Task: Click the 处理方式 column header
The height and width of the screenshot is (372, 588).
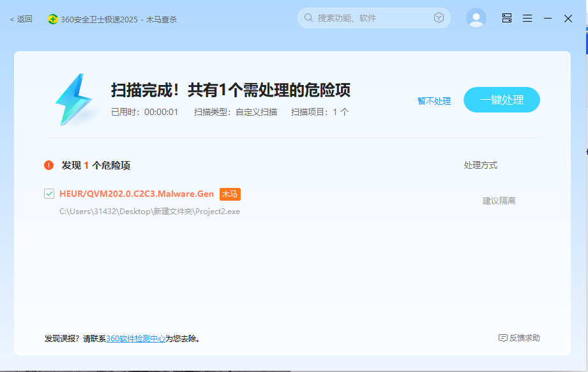Action: coord(480,165)
